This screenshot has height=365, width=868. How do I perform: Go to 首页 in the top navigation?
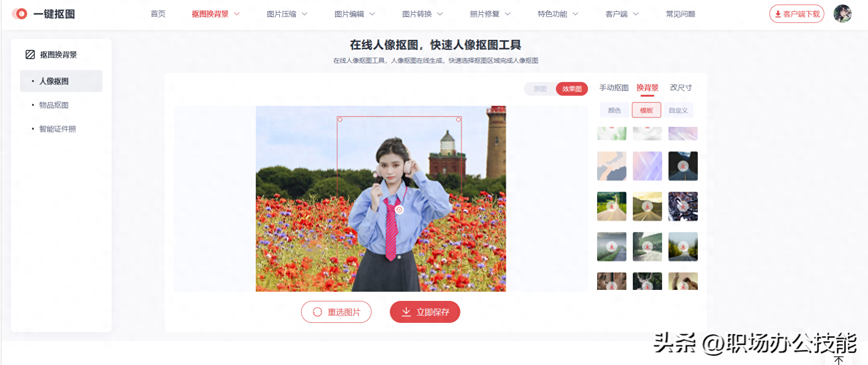(158, 14)
